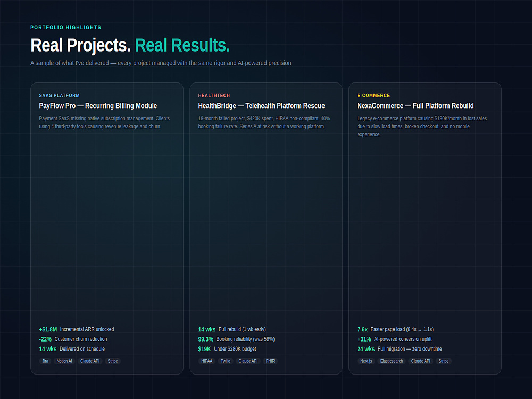Viewport: 532px width, 399px height.
Task: Click the Delivered on schedule label
Action: tap(82, 349)
